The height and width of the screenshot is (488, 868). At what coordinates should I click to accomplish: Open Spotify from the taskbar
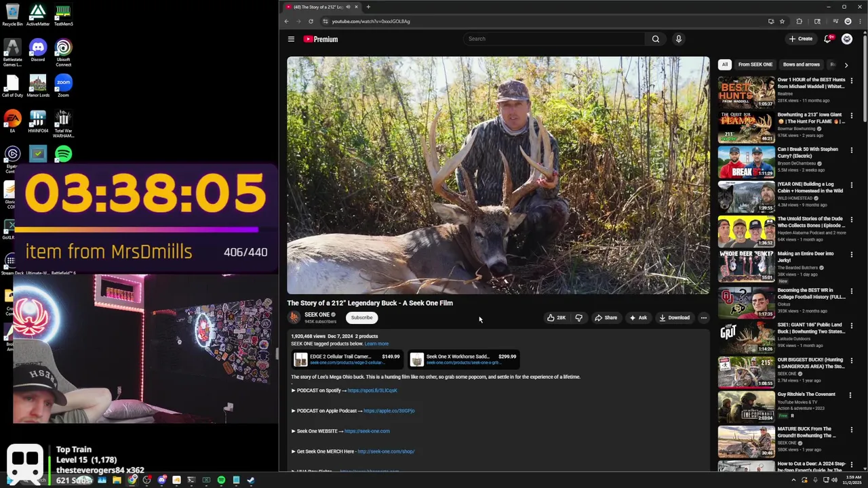(x=221, y=480)
